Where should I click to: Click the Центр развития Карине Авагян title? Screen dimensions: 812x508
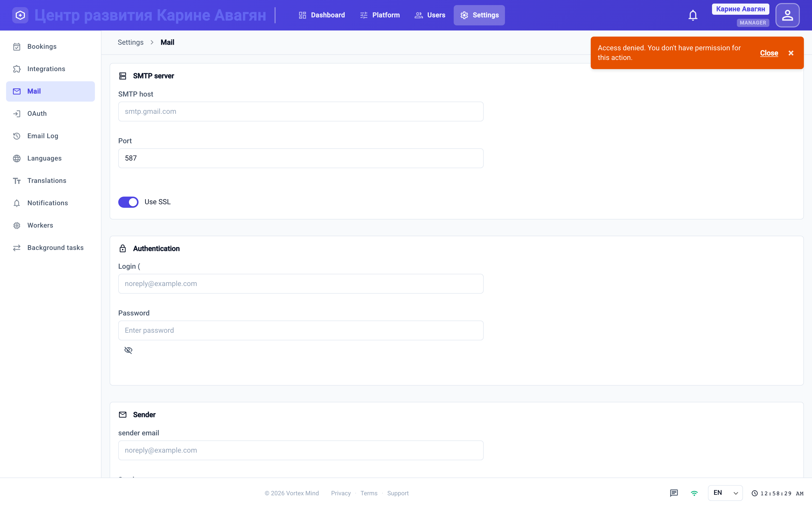click(x=150, y=15)
